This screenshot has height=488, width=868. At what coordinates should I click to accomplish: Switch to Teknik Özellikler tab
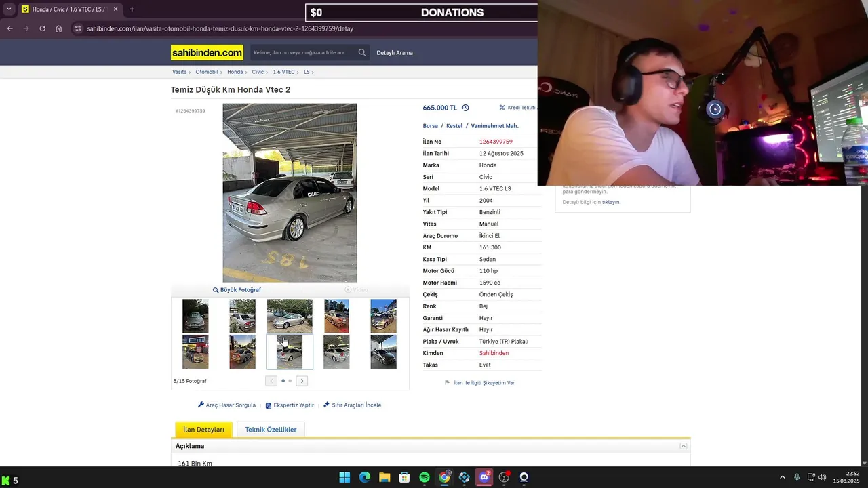click(271, 430)
